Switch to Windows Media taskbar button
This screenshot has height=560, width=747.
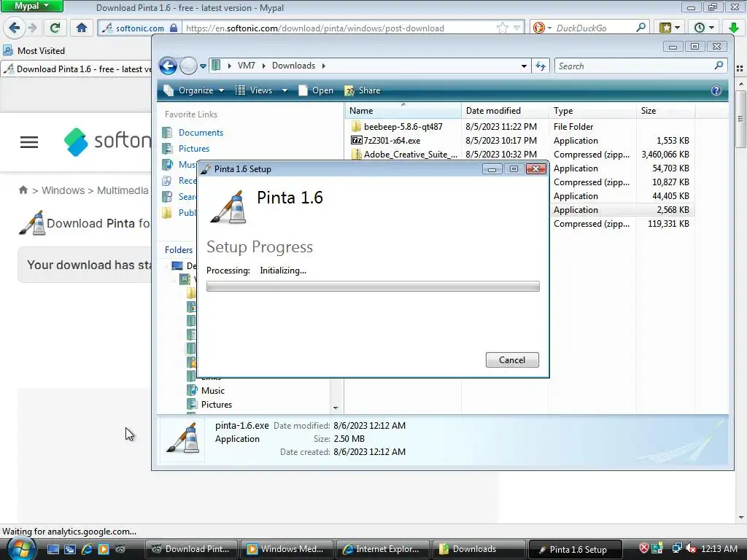tap(287, 549)
